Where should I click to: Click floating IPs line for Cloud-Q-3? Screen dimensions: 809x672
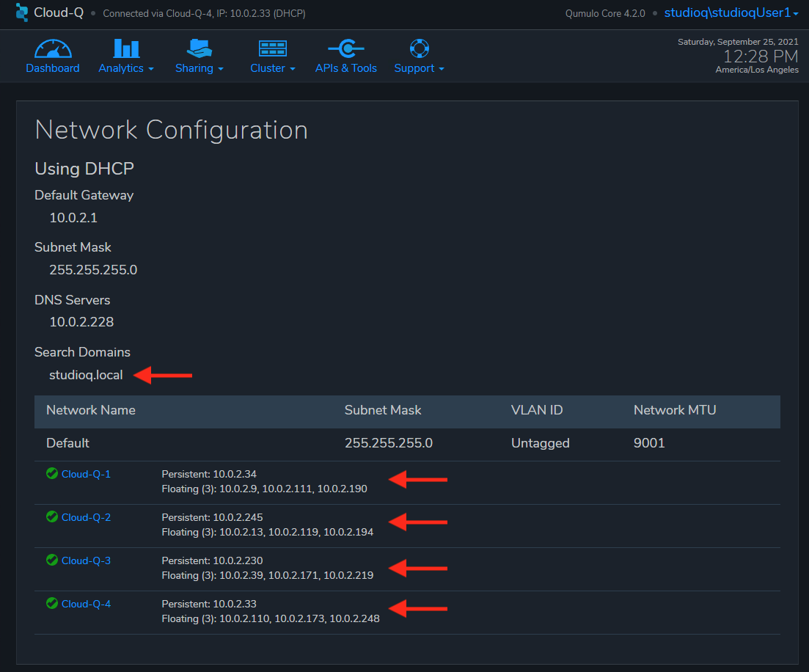click(x=267, y=575)
